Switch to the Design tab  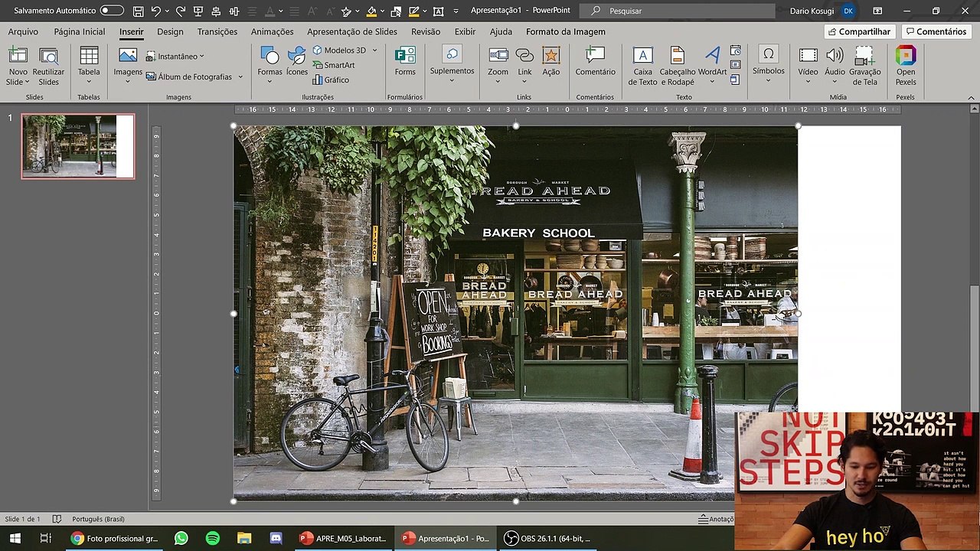[170, 31]
